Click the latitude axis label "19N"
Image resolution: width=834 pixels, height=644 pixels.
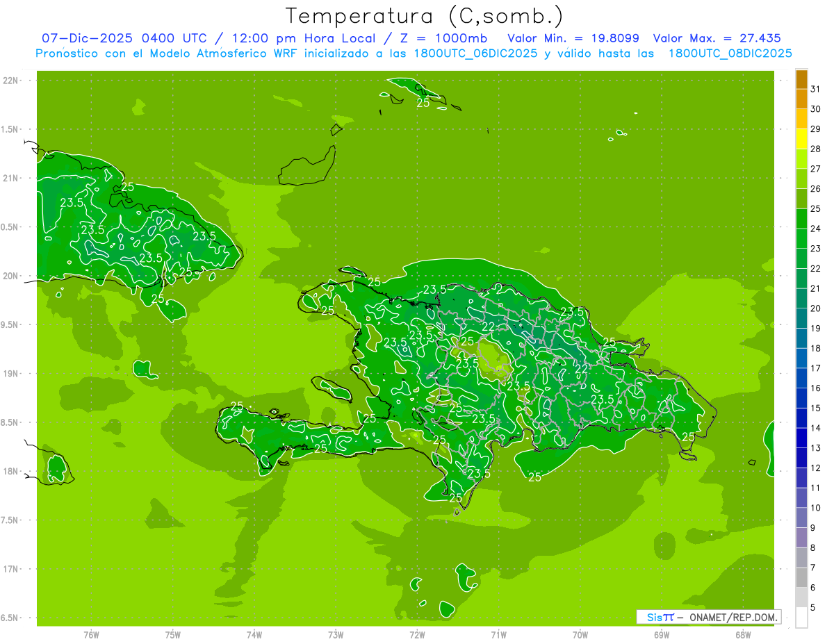pos(11,374)
